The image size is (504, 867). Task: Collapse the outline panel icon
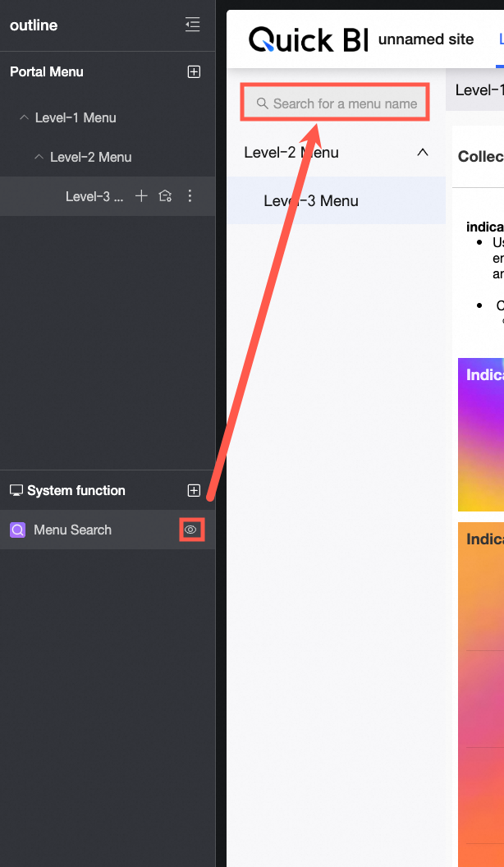(192, 25)
